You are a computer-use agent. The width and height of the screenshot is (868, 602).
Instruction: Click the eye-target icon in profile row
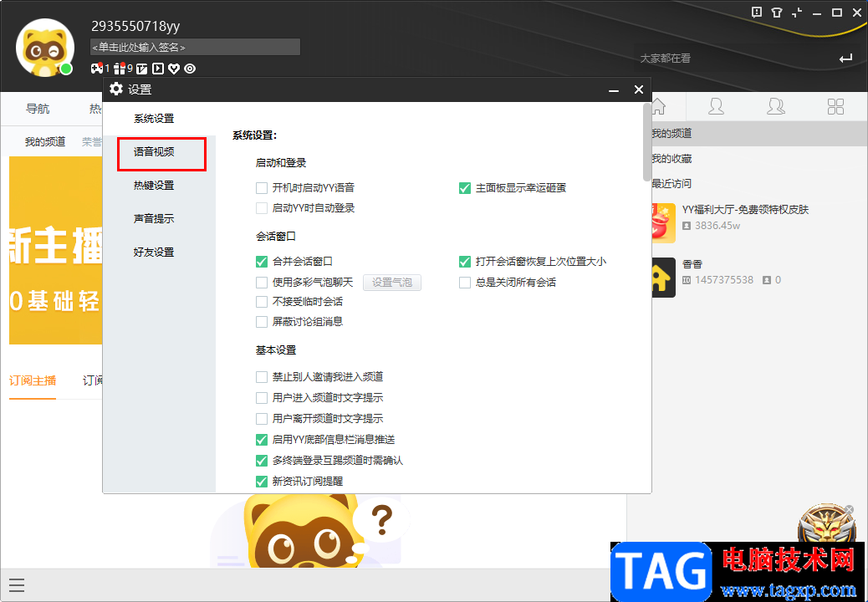(190, 69)
